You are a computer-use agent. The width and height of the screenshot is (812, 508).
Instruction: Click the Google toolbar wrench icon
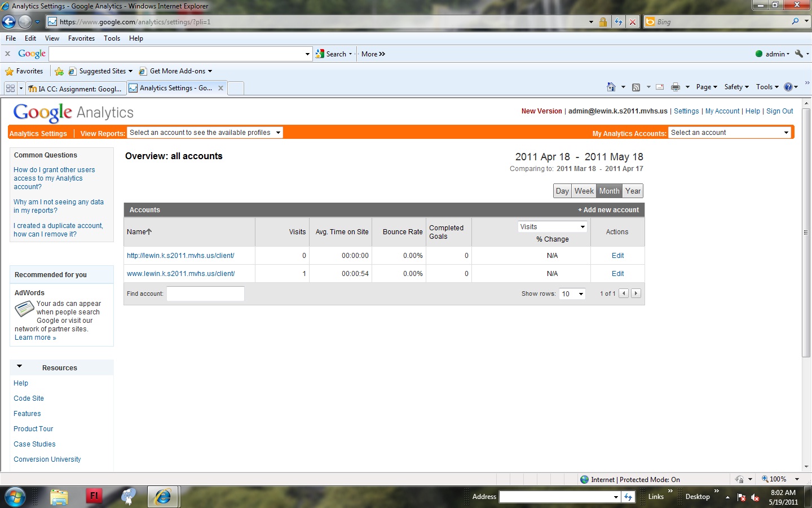pos(798,54)
